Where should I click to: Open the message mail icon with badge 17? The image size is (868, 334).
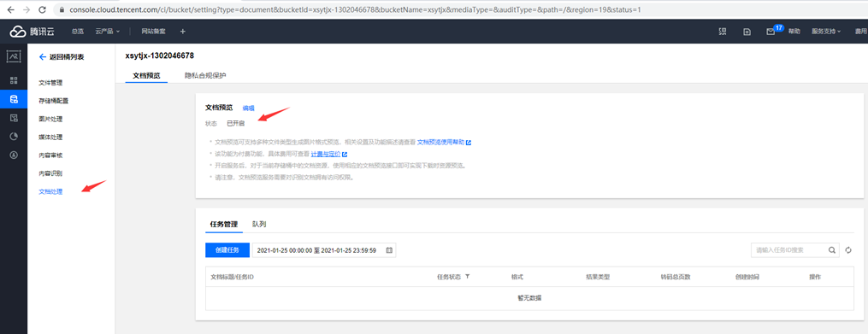coord(771,32)
